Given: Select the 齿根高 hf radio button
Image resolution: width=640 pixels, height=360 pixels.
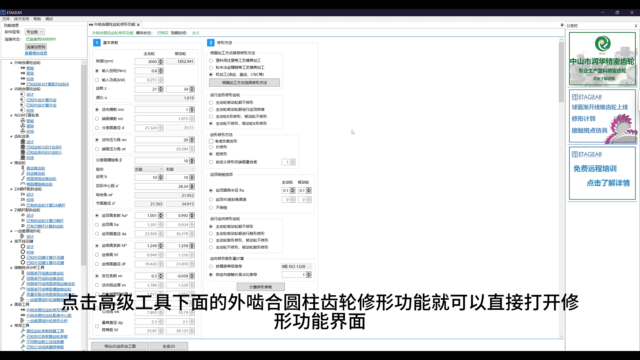Looking at the screenshot, I should (x=97, y=255).
